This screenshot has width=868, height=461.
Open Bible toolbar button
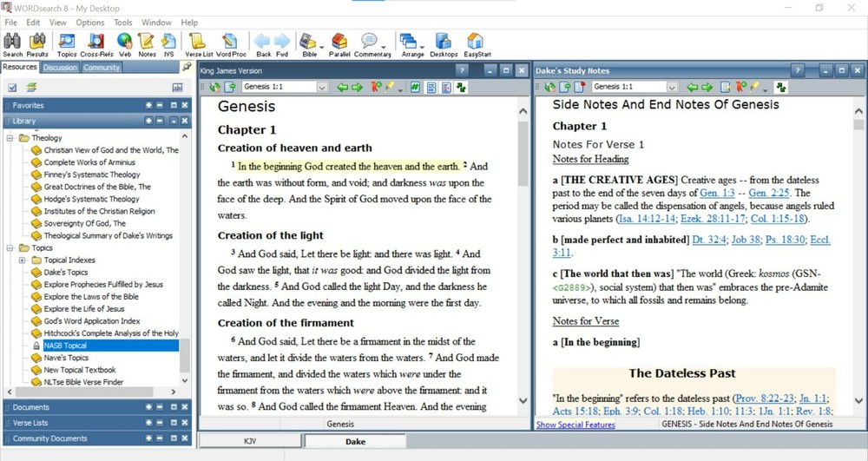point(309,45)
